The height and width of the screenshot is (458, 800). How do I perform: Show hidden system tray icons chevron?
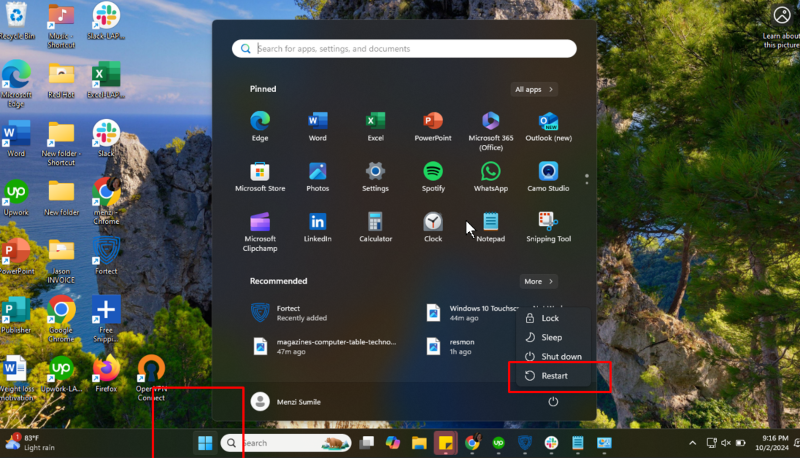pyautogui.click(x=692, y=442)
